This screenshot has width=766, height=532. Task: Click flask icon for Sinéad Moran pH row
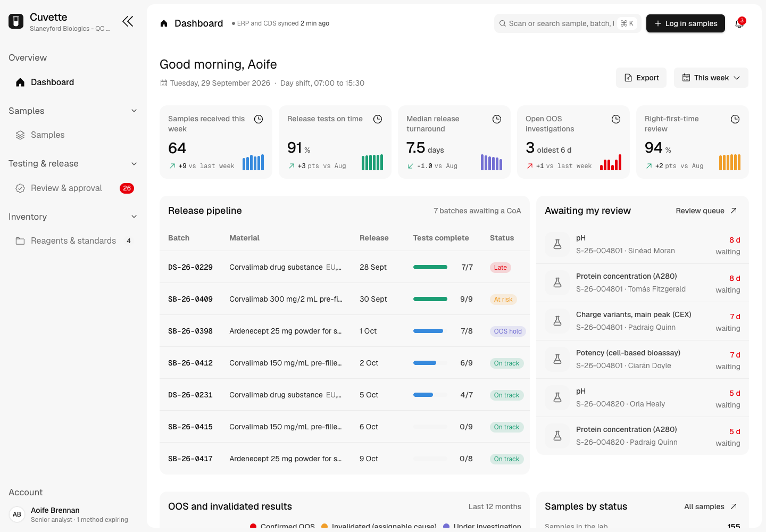[x=557, y=244]
